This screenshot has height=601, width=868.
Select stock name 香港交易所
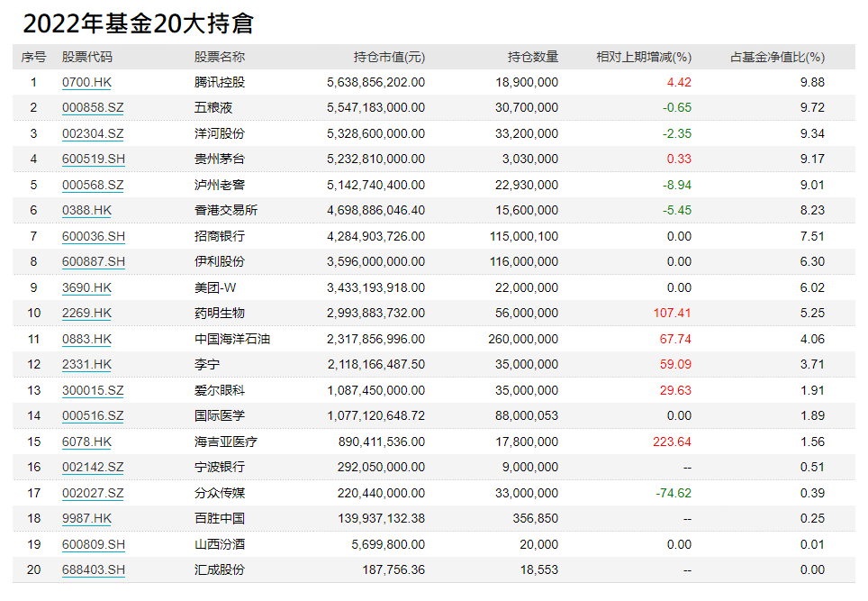[226, 211]
